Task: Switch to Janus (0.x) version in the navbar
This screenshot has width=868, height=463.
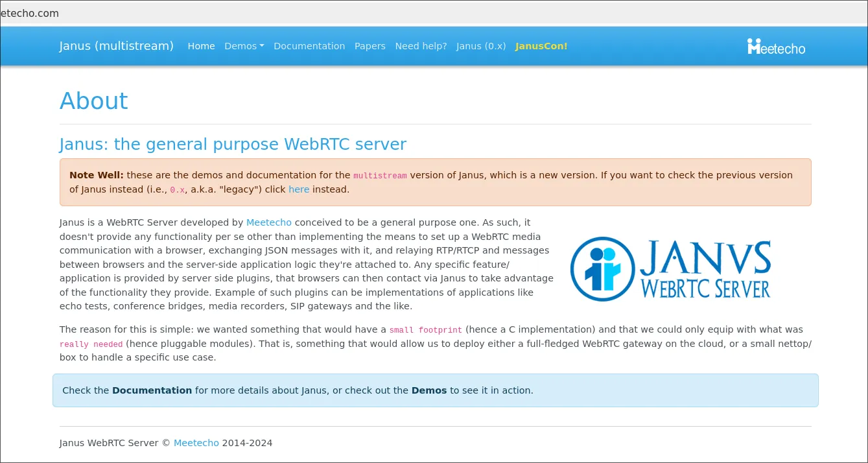Action: (x=481, y=46)
